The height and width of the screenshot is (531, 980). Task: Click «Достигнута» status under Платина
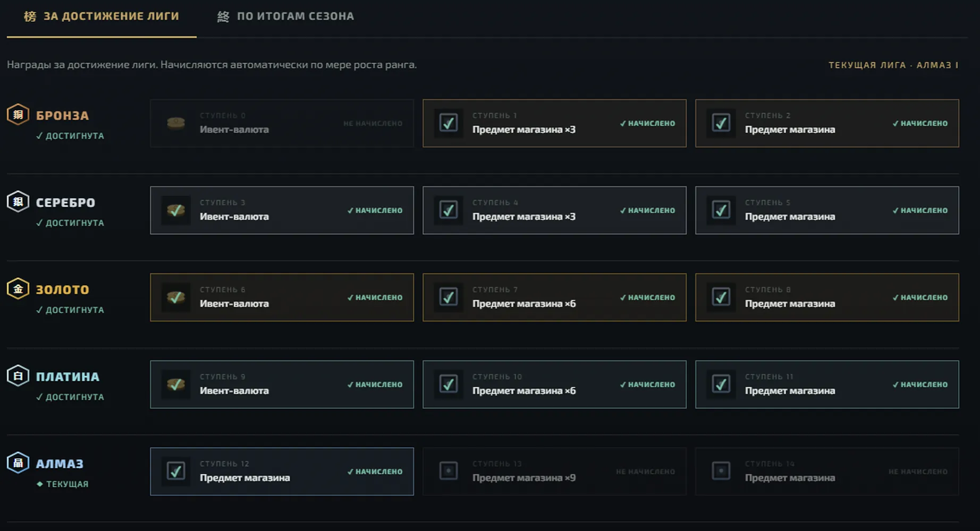70,397
